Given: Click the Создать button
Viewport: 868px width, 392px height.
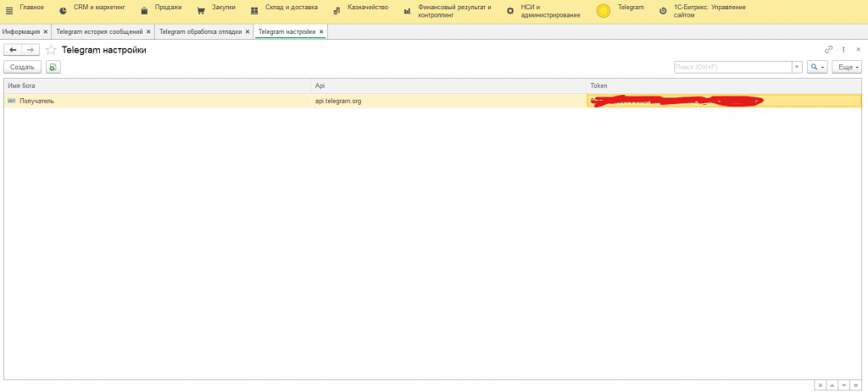Looking at the screenshot, I should pyautogui.click(x=22, y=67).
